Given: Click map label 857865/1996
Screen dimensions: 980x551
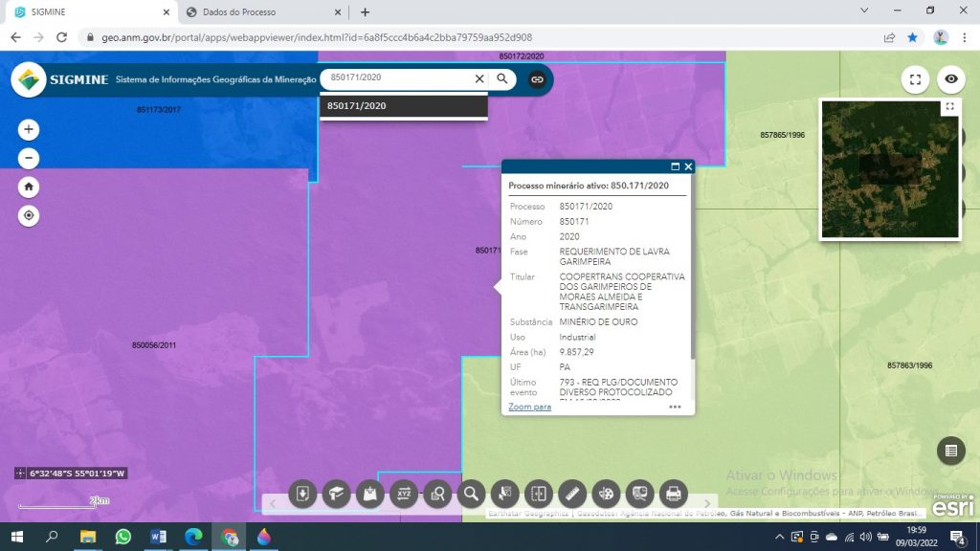Looking at the screenshot, I should pyautogui.click(x=782, y=135).
